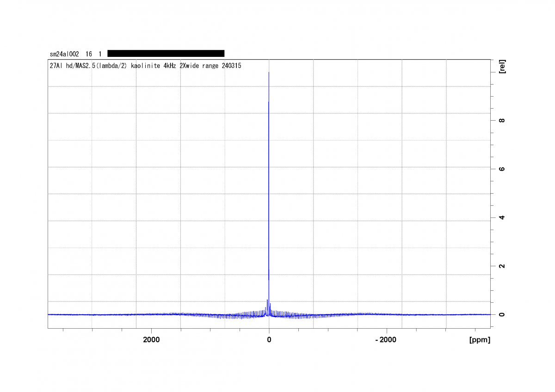Click the y-axis value 0
The image size is (555, 392).
(x=502, y=314)
